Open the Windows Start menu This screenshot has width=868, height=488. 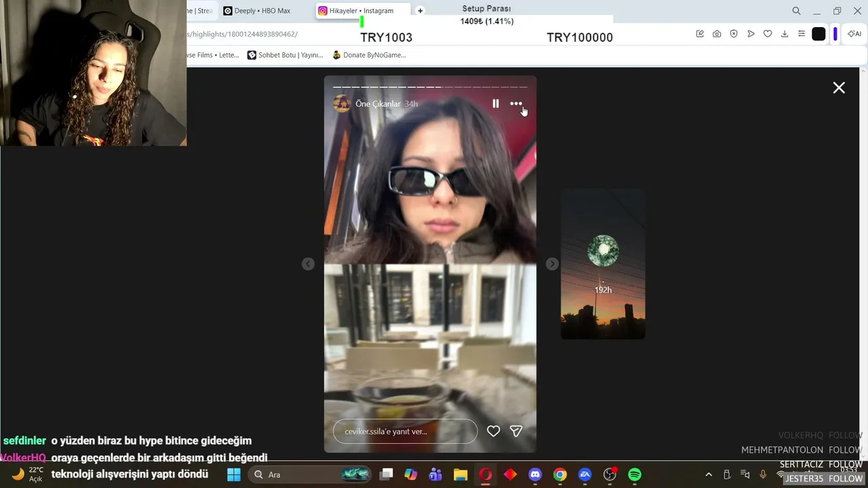(234, 474)
